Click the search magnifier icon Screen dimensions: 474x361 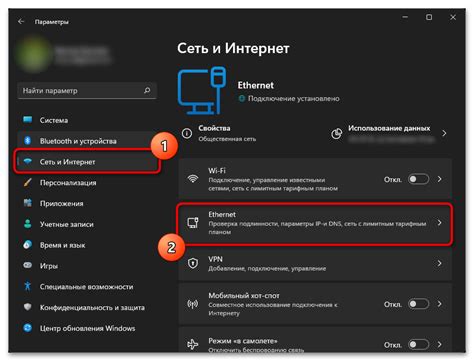point(147,90)
